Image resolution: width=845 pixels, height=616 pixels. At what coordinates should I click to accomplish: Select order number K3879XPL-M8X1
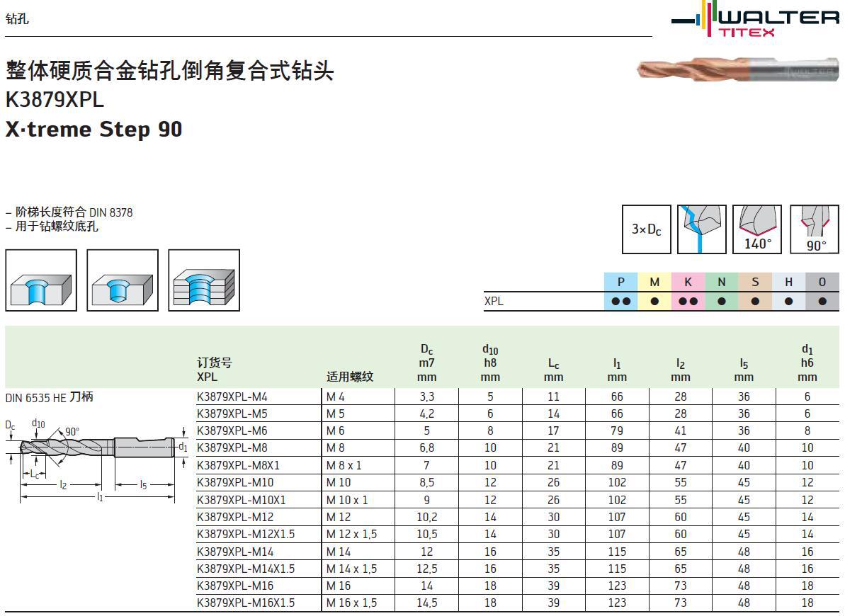click(x=238, y=465)
